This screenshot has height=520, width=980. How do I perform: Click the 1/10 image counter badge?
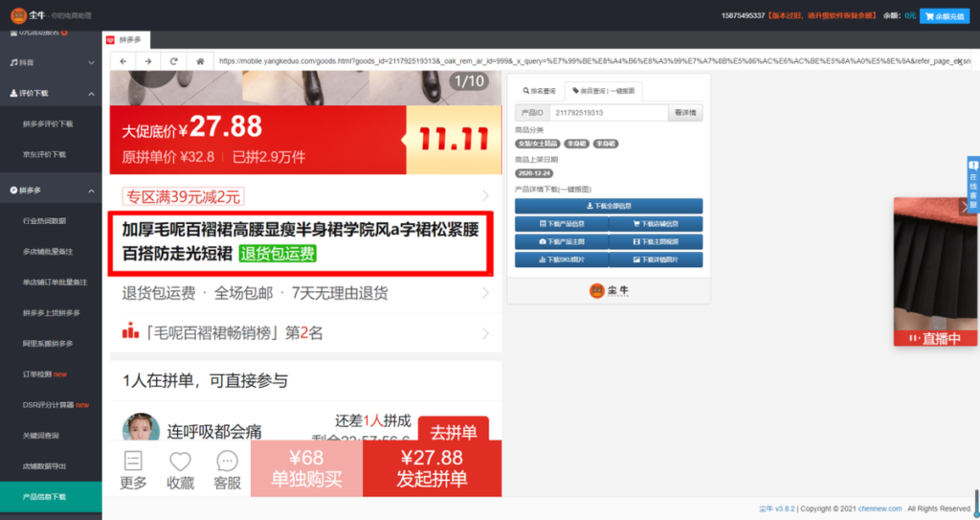click(x=469, y=80)
